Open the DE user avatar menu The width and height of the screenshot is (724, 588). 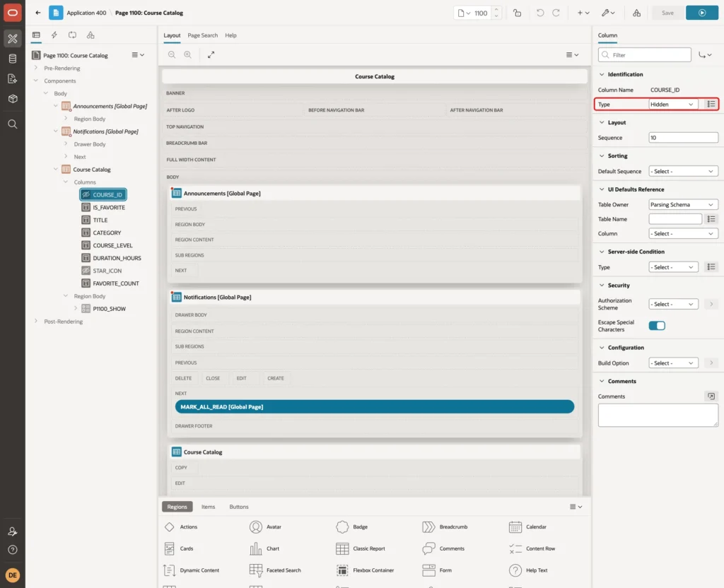coord(13,575)
